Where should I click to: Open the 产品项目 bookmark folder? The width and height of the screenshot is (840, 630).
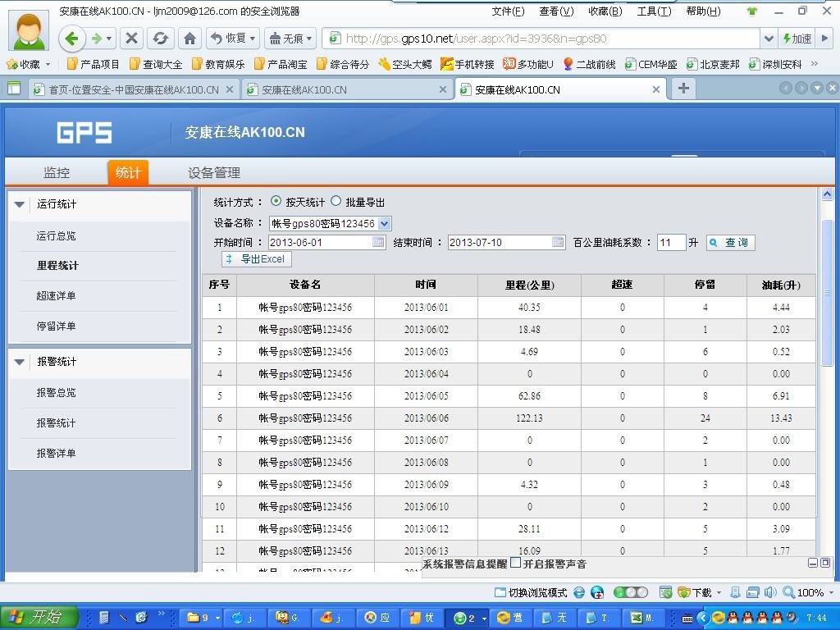tap(93, 64)
